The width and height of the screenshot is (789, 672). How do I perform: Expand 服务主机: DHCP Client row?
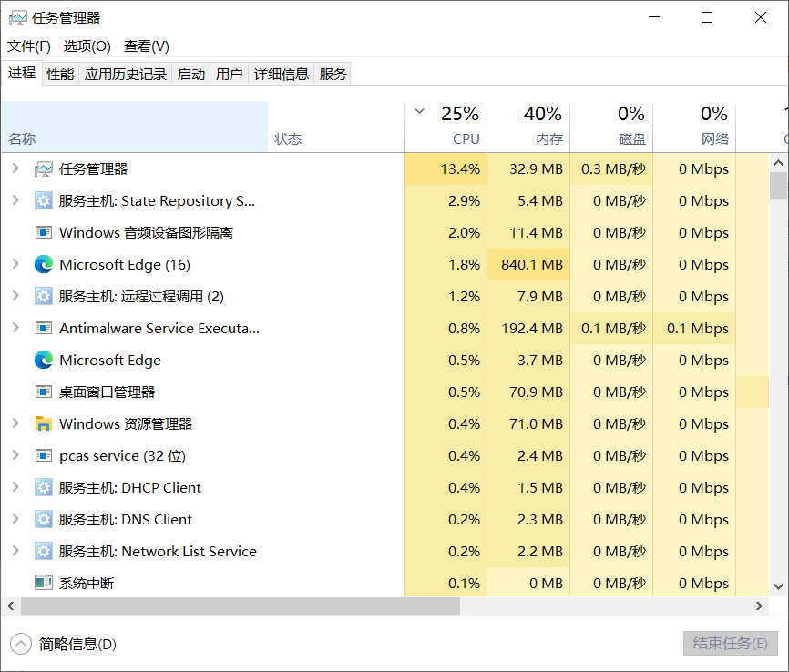(15, 486)
